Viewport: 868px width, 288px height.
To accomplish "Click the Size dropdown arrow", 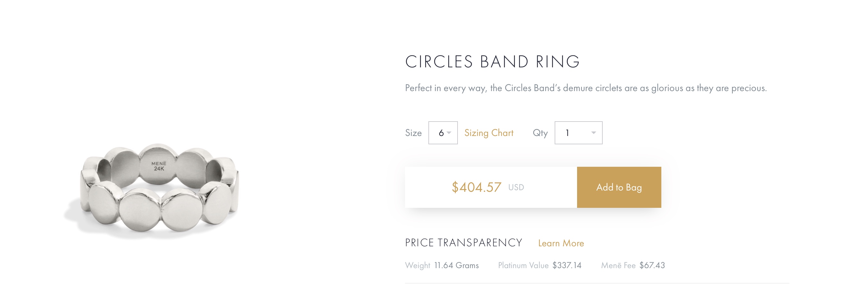I will pos(449,133).
